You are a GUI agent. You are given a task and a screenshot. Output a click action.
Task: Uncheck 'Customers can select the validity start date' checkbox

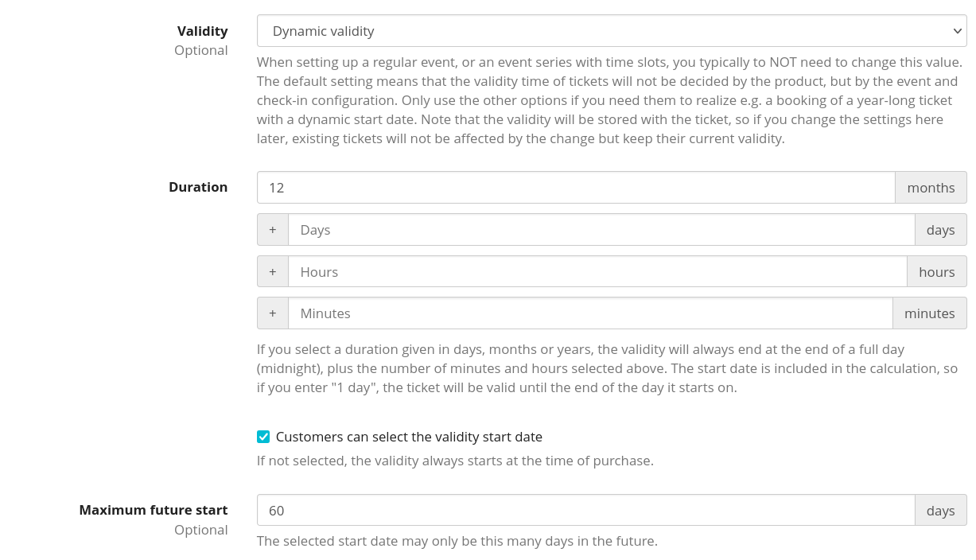[x=263, y=437]
